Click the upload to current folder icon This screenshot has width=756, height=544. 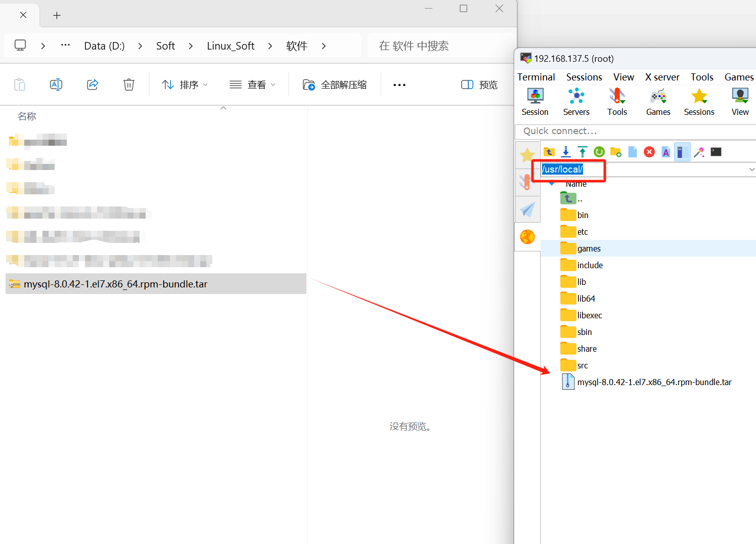click(x=583, y=152)
